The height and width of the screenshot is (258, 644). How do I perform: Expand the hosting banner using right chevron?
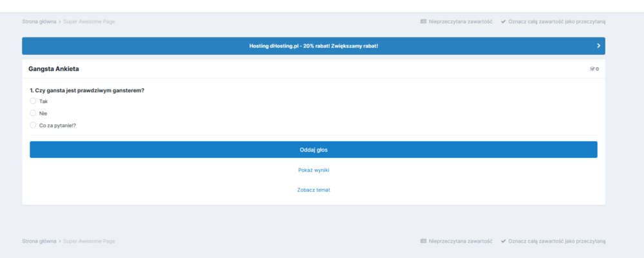click(598, 46)
